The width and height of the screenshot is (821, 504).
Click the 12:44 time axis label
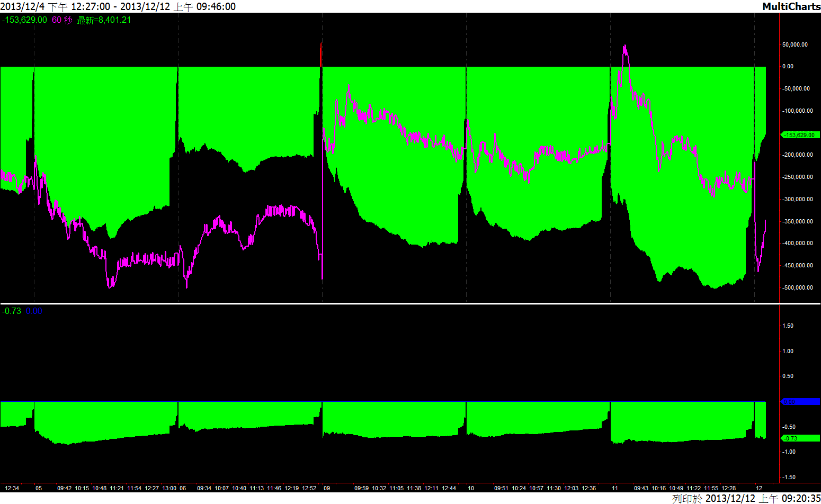(x=449, y=488)
